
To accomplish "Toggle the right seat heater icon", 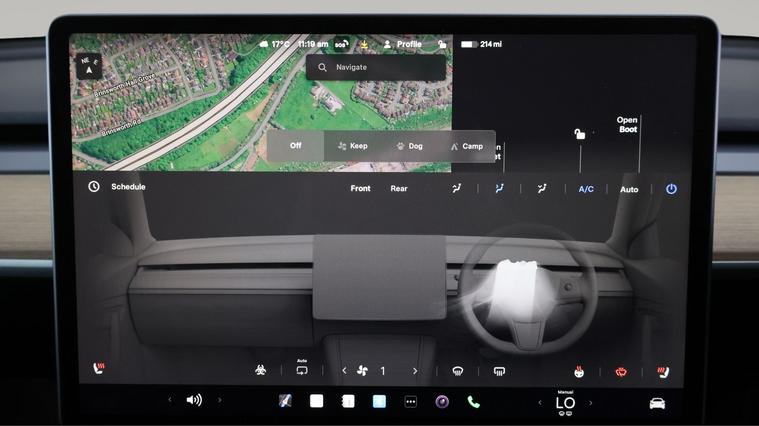I will pos(663,372).
